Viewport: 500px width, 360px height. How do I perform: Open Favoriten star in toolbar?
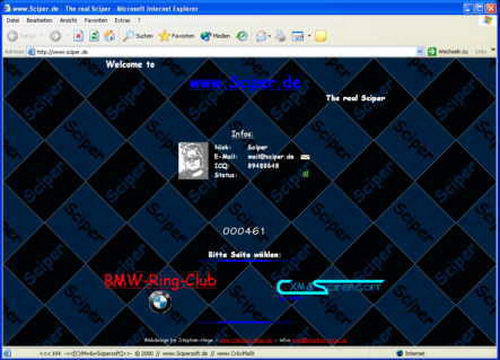point(177,36)
